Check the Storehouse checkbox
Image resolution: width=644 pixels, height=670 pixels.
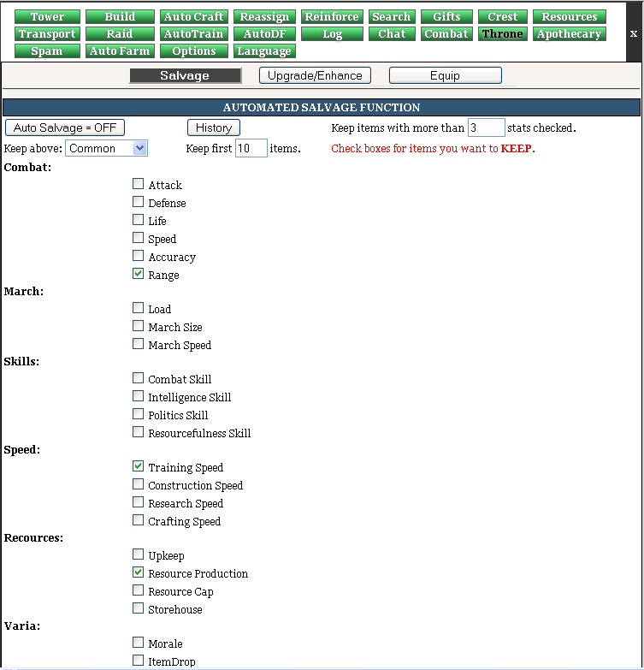(x=138, y=608)
